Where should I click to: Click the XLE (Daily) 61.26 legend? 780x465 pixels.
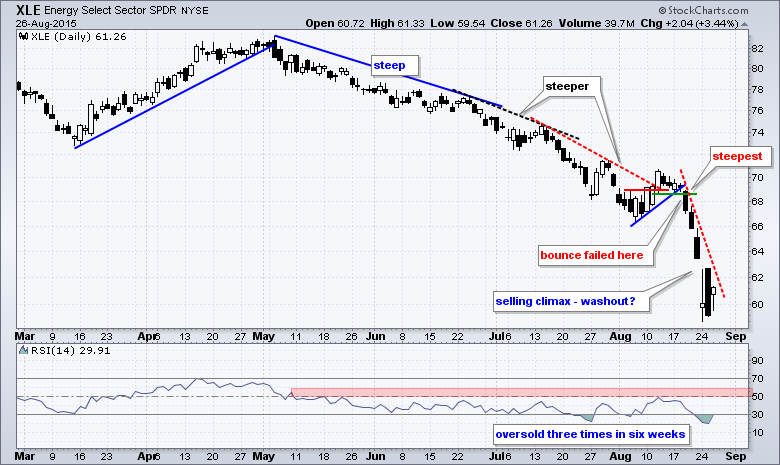click(x=79, y=36)
